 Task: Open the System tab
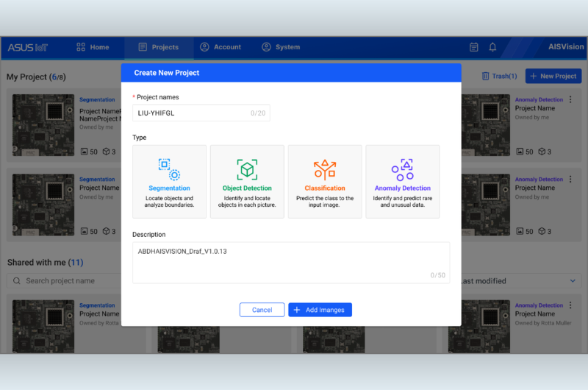281,47
